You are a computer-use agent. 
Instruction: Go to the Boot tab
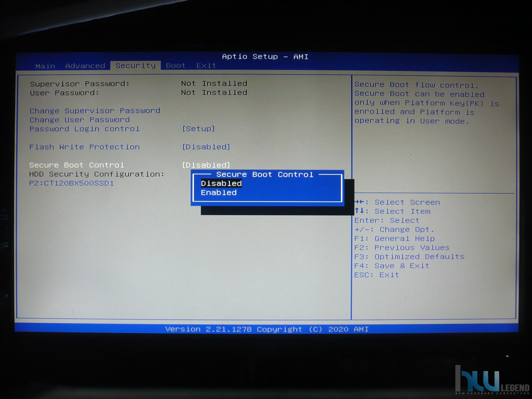[x=175, y=65]
